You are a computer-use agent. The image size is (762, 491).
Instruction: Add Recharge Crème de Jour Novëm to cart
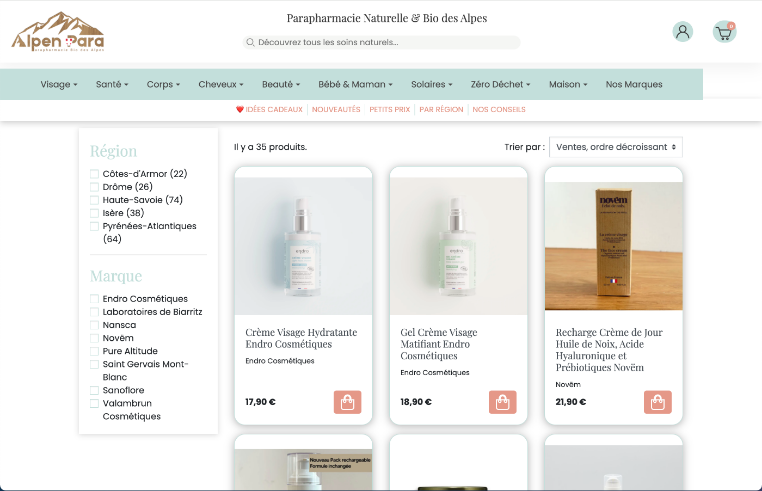(x=658, y=402)
